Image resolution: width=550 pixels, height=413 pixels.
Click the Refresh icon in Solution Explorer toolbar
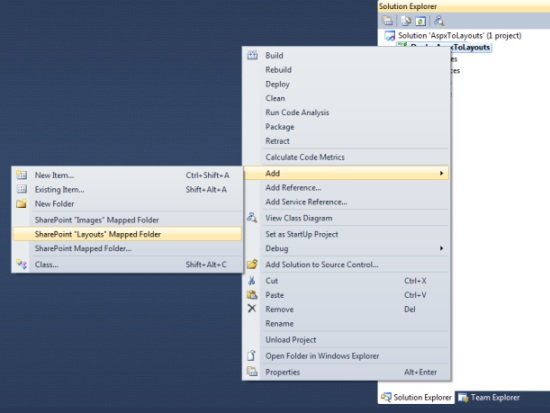point(420,21)
